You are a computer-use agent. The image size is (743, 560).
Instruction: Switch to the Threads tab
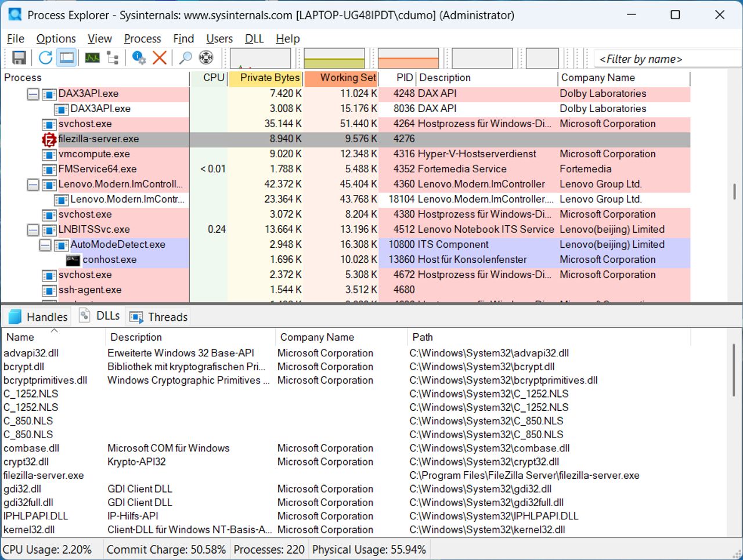(x=158, y=317)
